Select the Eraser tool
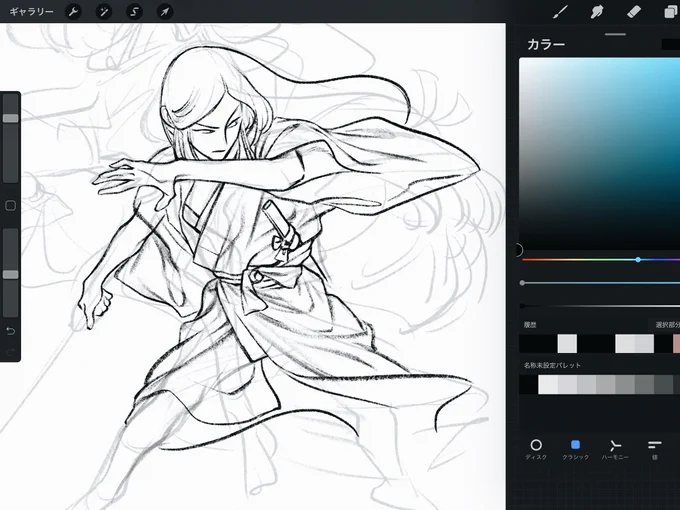This screenshot has width=680, height=510. click(634, 12)
